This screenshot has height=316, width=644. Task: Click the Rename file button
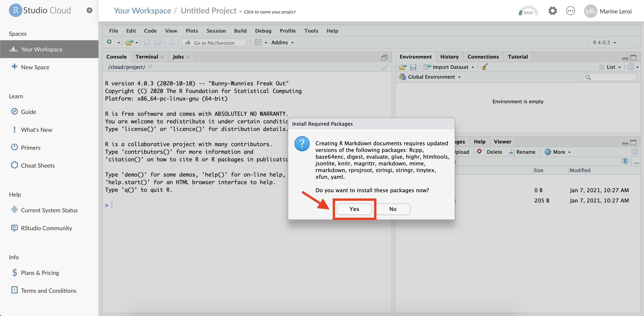tap(522, 152)
